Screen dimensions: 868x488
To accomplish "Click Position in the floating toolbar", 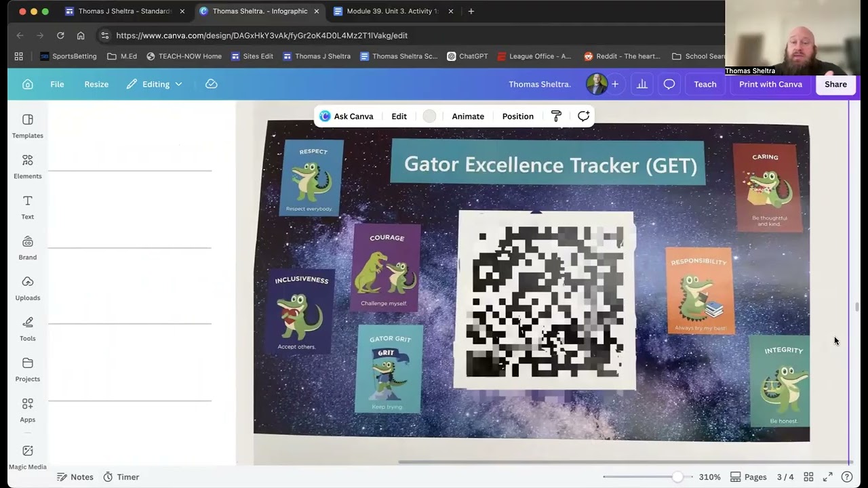I will [518, 117].
